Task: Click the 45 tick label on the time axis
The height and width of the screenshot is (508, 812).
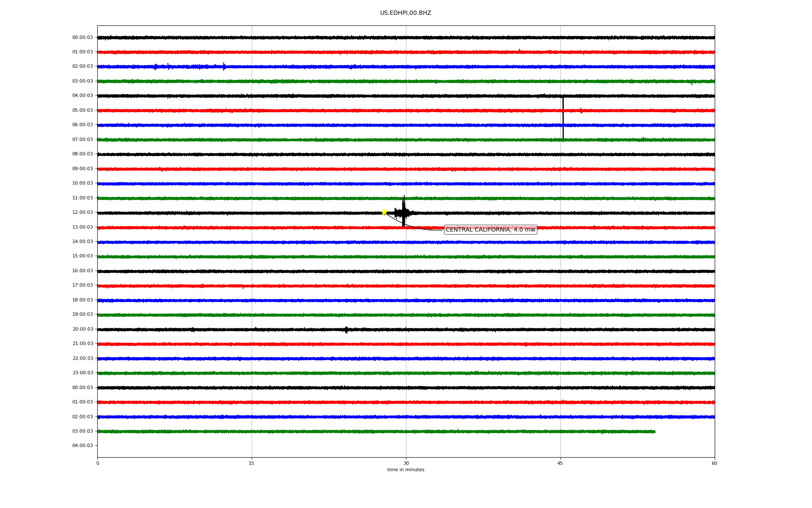Action: (x=560, y=463)
